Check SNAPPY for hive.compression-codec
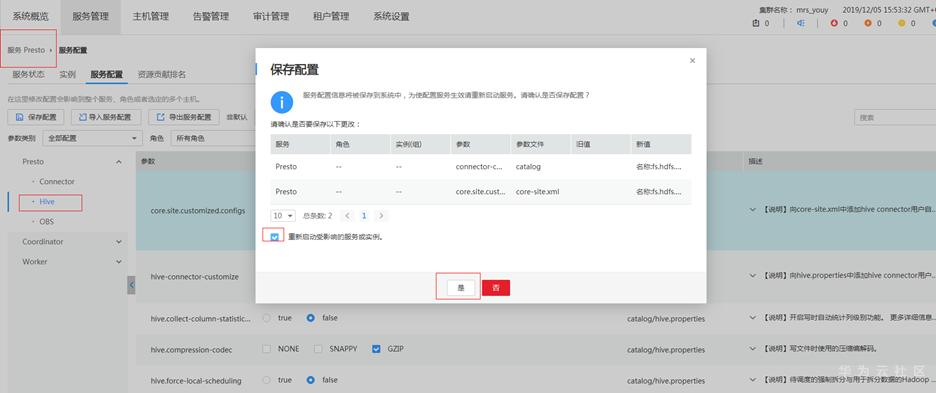This screenshot has width=936, height=393. tap(318, 349)
